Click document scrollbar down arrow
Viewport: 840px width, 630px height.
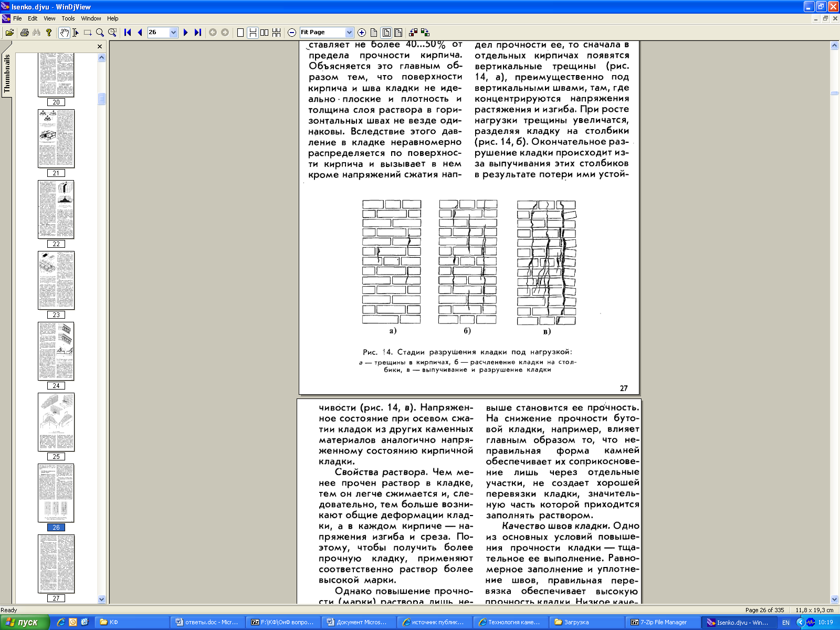point(834,599)
